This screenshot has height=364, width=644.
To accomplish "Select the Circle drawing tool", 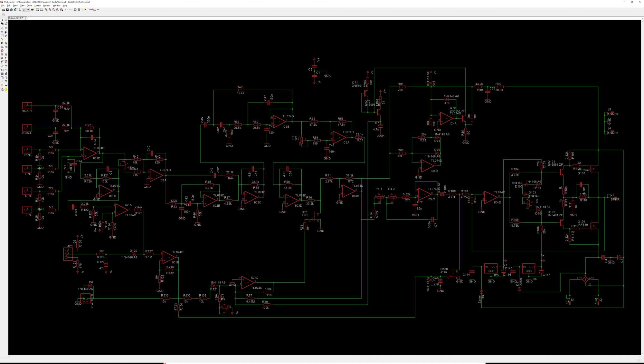I will pyautogui.click(x=2, y=70).
